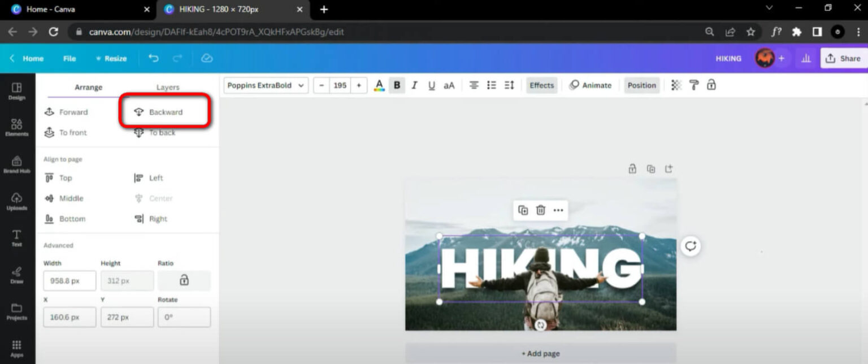Open the font family dropdown Poppins ExtraBold
868x364 pixels.
(x=266, y=85)
